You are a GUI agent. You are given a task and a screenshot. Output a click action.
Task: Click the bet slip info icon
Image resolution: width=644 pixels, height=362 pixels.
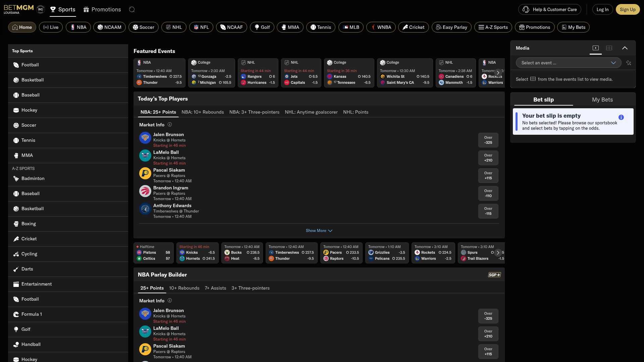[x=621, y=117]
